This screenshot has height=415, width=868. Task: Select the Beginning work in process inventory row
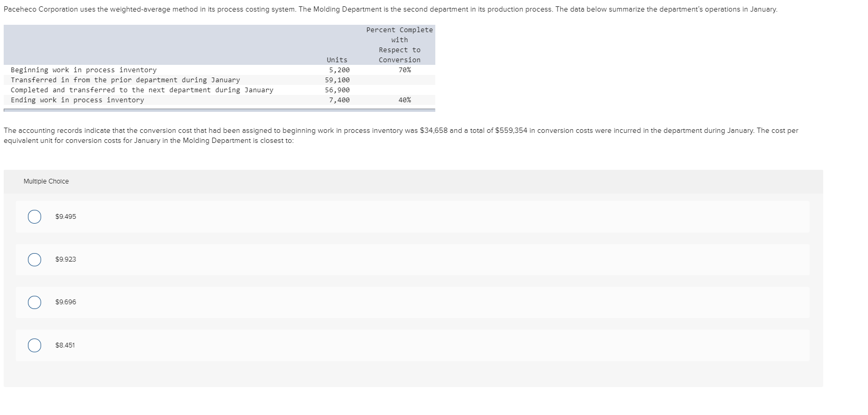83,70
